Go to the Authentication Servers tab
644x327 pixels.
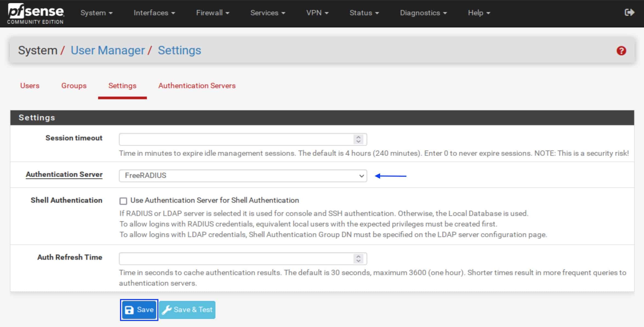pyautogui.click(x=197, y=86)
